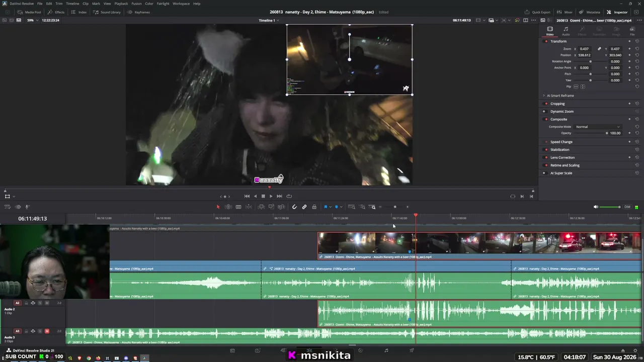Add a keyframe for Zoom
This screenshot has height=362, width=644.
click(x=629, y=49)
